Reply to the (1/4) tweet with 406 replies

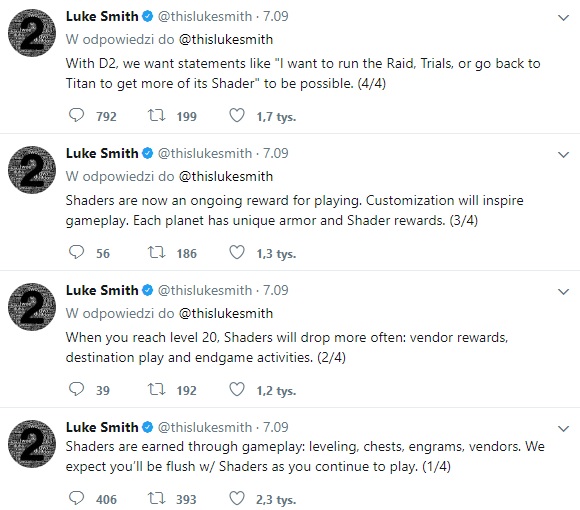pyautogui.click(x=77, y=498)
